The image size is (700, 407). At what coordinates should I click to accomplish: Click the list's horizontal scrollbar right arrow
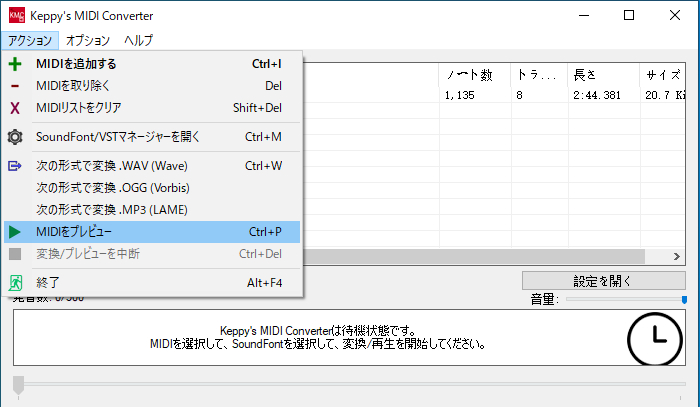point(677,257)
